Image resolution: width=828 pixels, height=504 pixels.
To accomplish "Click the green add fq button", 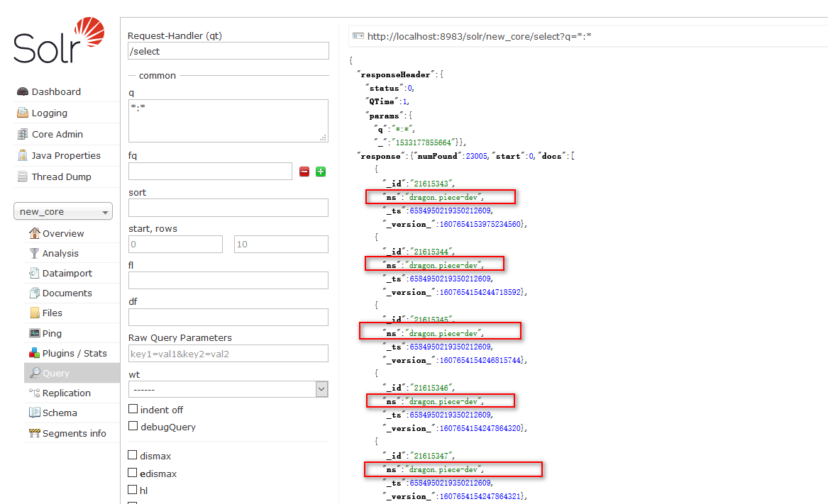I will pos(321,172).
